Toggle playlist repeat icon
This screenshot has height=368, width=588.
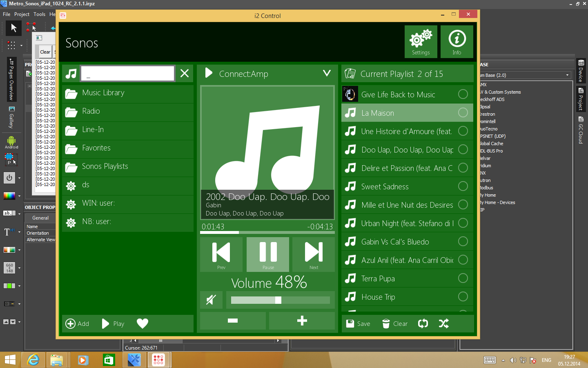[423, 323]
